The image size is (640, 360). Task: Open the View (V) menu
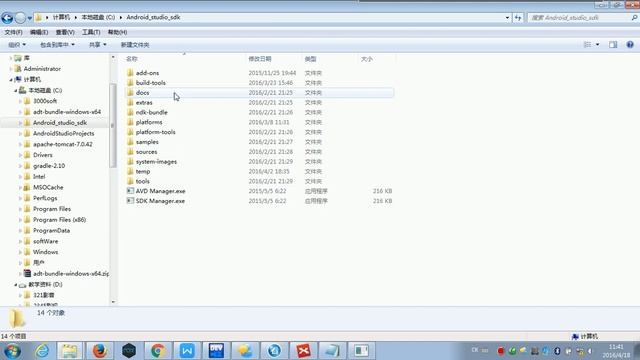click(x=65, y=32)
